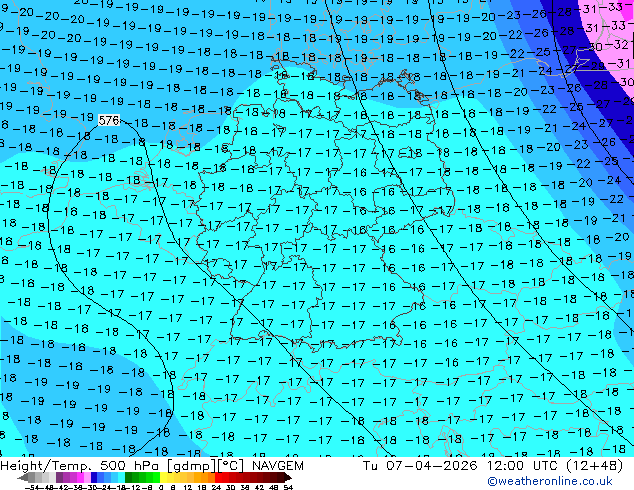This screenshot has width=634, height=490.
Task: Open the weatheronline.co.uk link
Action: (550, 481)
